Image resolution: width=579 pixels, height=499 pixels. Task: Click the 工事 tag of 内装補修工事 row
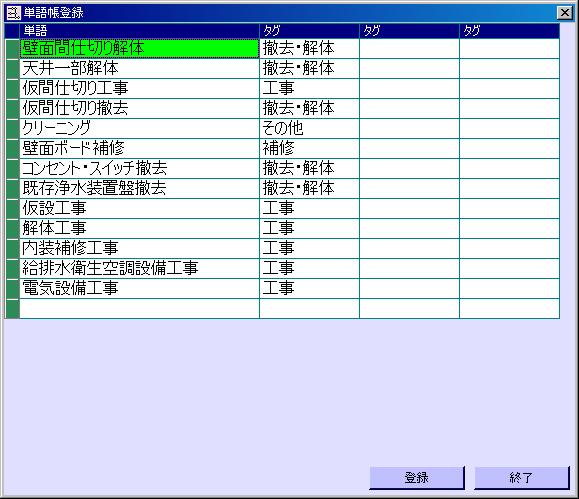point(309,248)
